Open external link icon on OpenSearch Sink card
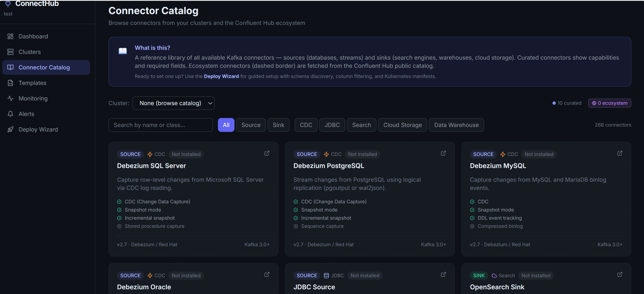This screenshot has height=294, width=644. [x=620, y=274]
